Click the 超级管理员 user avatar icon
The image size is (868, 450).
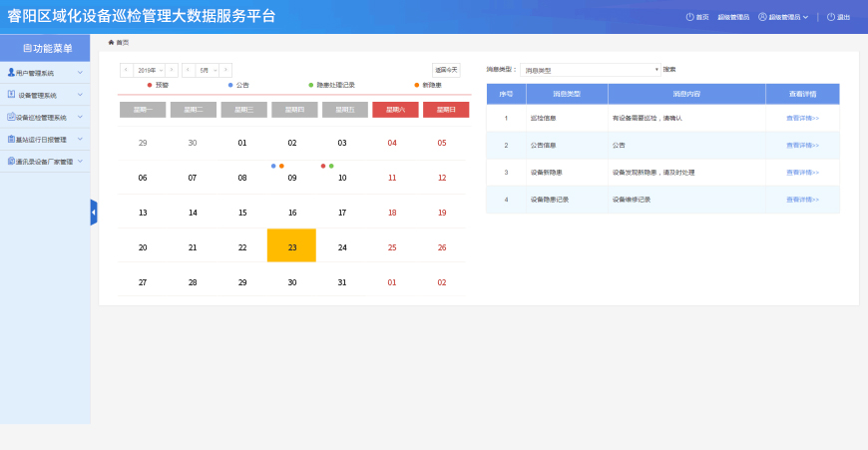762,17
